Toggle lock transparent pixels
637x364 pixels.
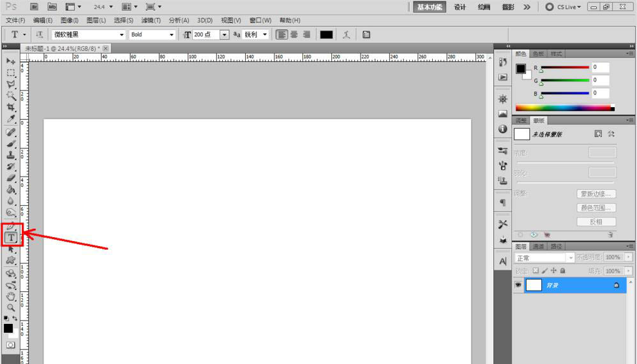(x=536, y=271)
